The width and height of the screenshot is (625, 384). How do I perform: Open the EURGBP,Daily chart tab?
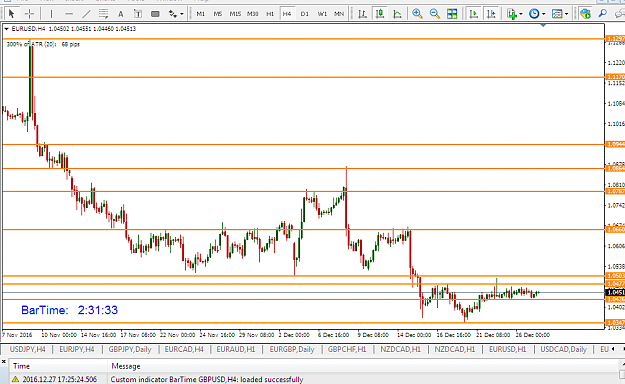(x=292, y=349)
